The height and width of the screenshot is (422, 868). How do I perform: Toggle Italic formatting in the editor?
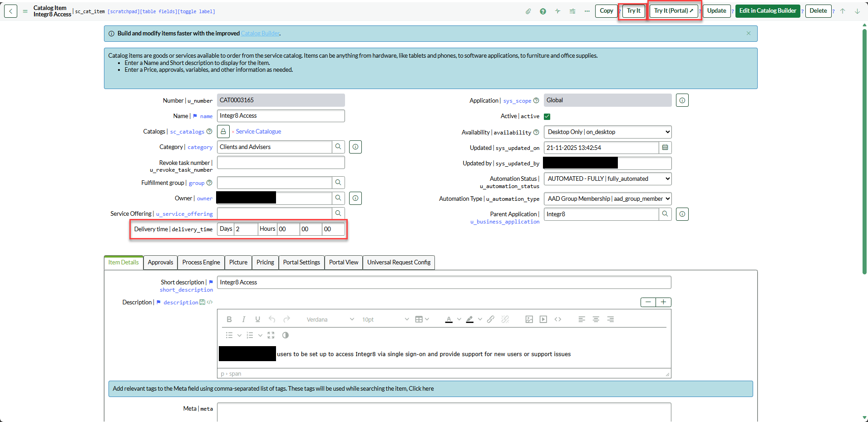click(x=243, y=319)
